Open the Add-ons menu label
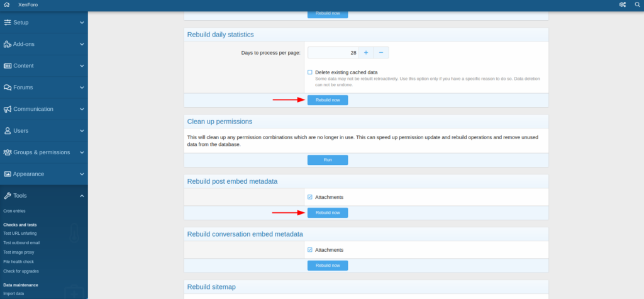The image size is (644, 299). point(24,44)
